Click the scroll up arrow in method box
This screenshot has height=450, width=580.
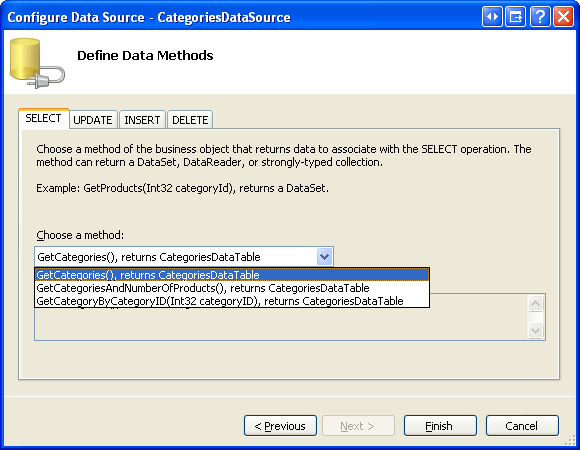[536, 304]
